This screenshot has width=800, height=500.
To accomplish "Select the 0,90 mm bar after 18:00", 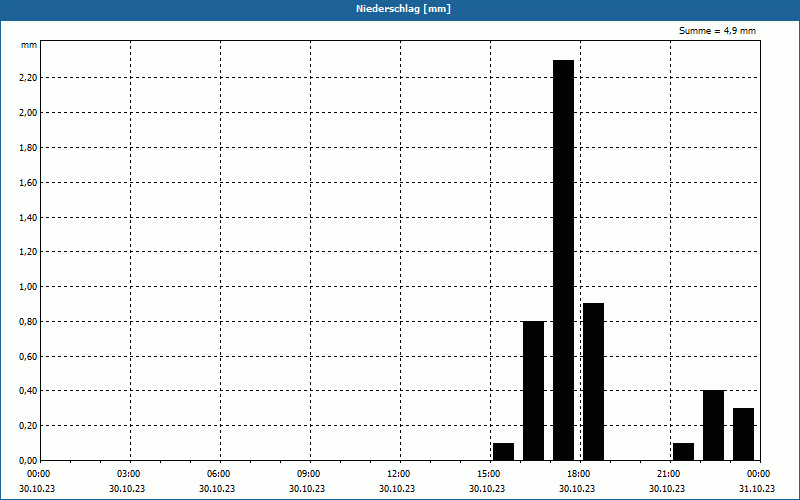I will coord(593,382).
